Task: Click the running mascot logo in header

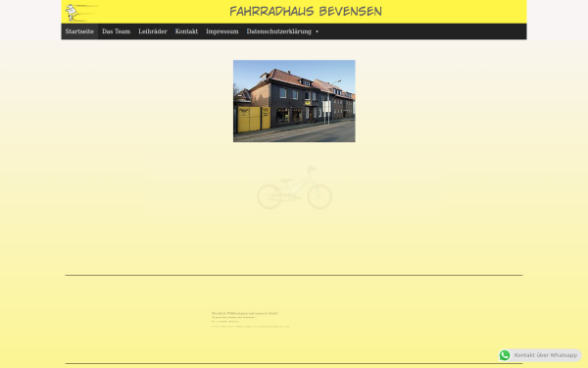Action: [x=81, y=13]
